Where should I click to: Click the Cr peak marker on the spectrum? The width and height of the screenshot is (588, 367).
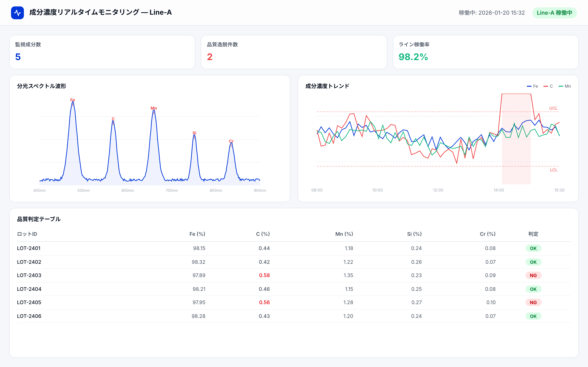(x=231, y=141)
